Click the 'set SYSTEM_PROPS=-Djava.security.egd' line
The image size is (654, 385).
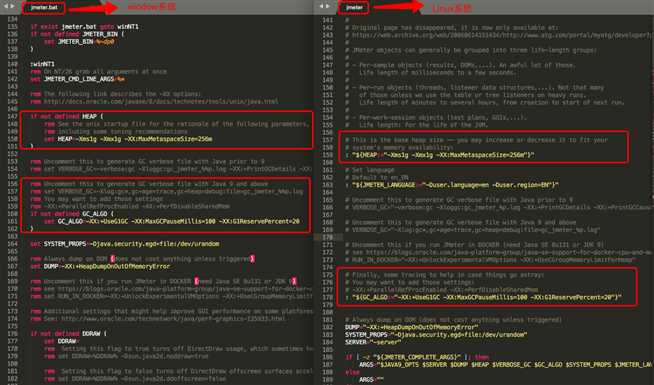pos(125,244)
